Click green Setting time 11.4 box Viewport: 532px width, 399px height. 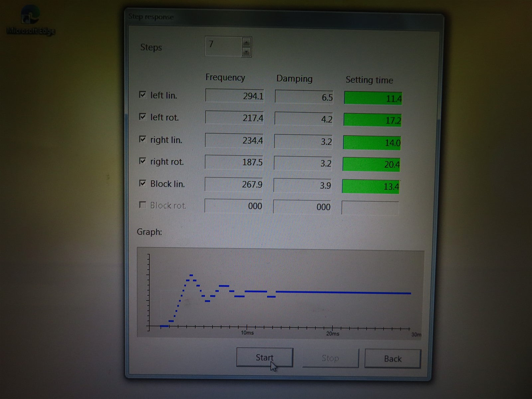coord(373,98)
